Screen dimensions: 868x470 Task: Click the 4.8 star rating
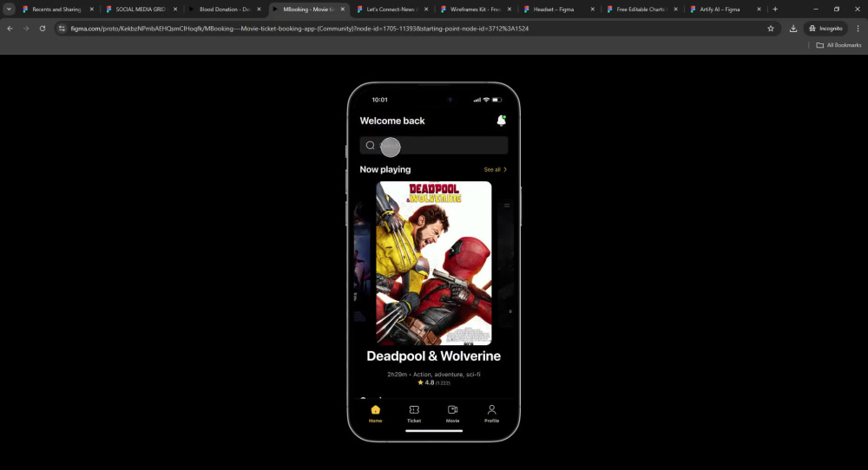tap(433, 382)
